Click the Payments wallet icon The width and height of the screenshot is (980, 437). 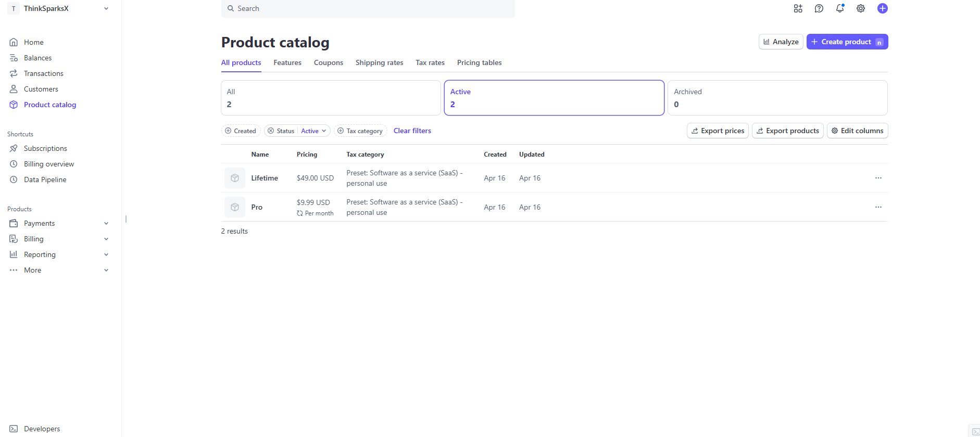pos(14,223)
